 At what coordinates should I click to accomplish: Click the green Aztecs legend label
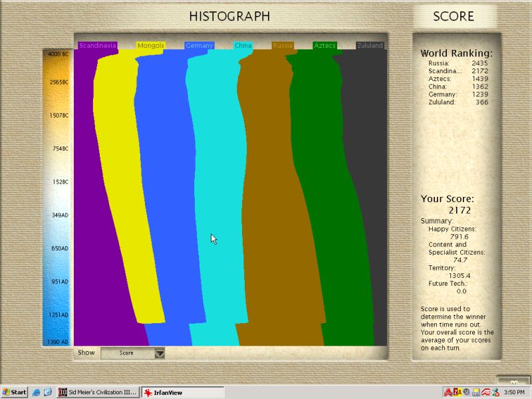(x=325, y=46)
